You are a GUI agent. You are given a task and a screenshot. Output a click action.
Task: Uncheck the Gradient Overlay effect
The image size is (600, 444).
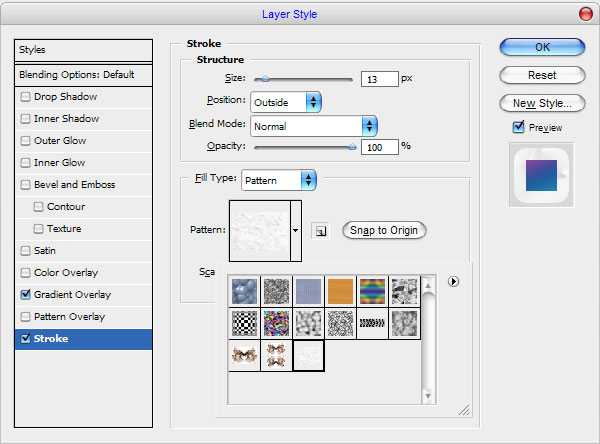pos(25,295)
